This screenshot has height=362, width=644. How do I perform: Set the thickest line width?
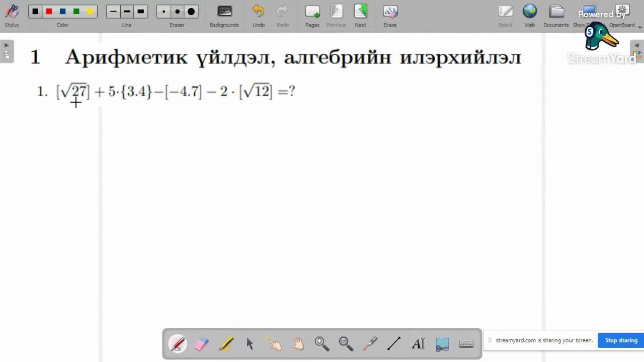pos(140,12)
